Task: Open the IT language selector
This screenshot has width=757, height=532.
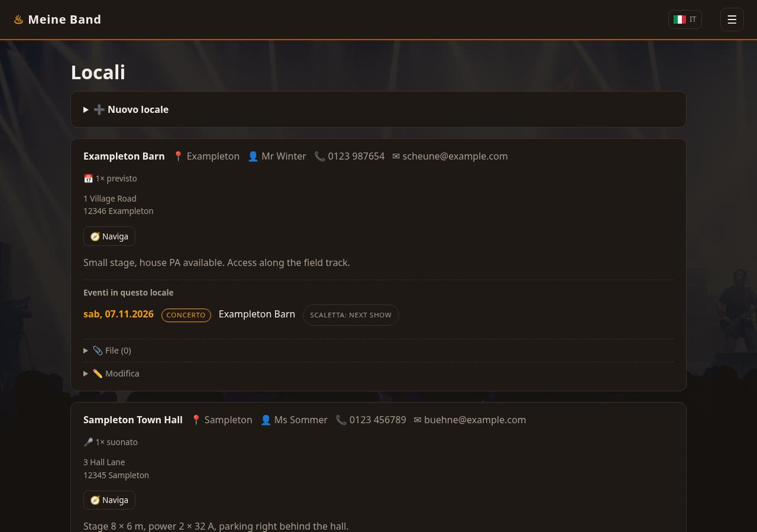Action: pos(685,20)
